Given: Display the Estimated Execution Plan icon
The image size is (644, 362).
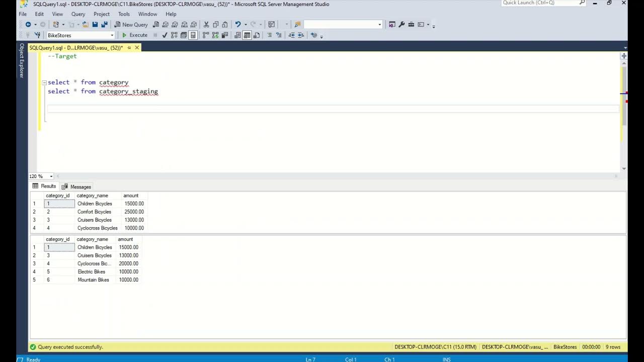Looking at the screenshot, I should click(174, 35).
